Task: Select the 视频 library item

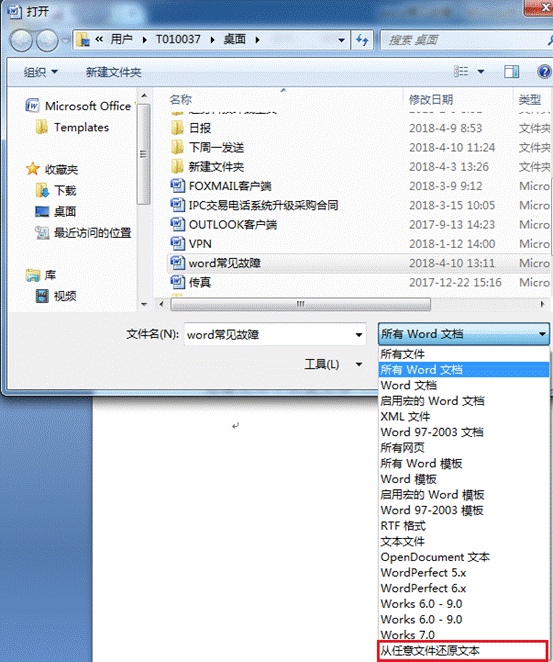Action: [x=56, y=296]
